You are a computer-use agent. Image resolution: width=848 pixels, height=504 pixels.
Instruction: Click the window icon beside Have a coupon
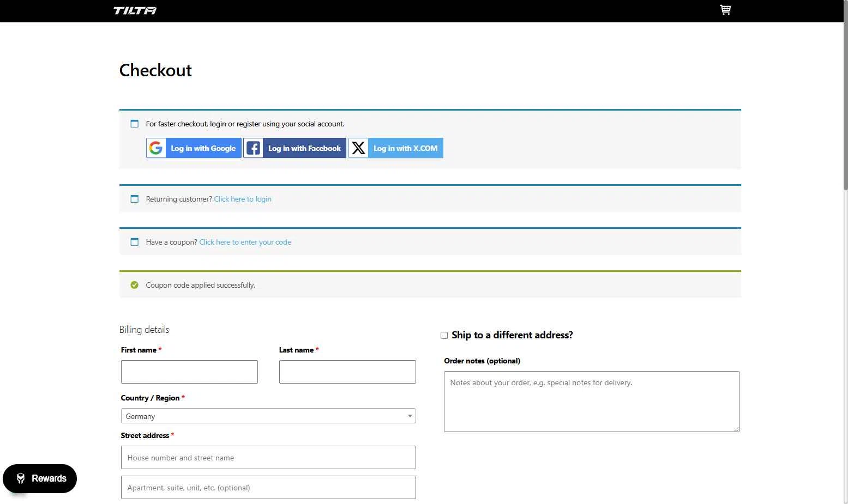point(135,242)
